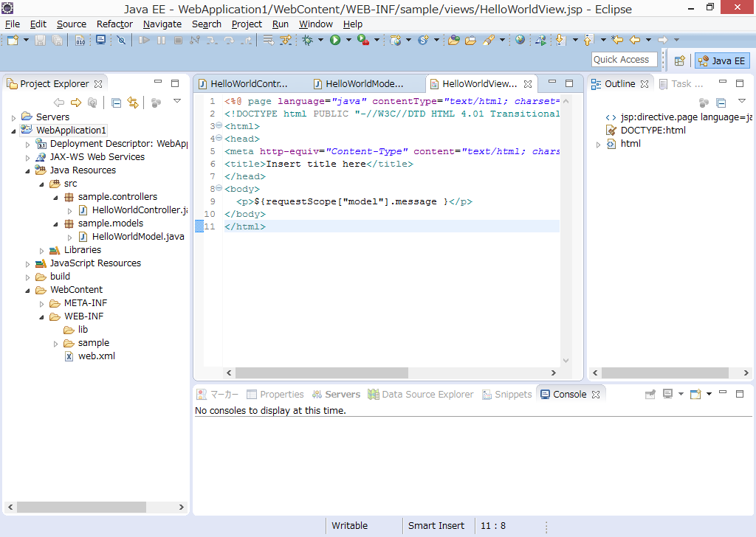Switch to the Snippets tab
This screenshot has height=537, width=756.
coord(506,395)
